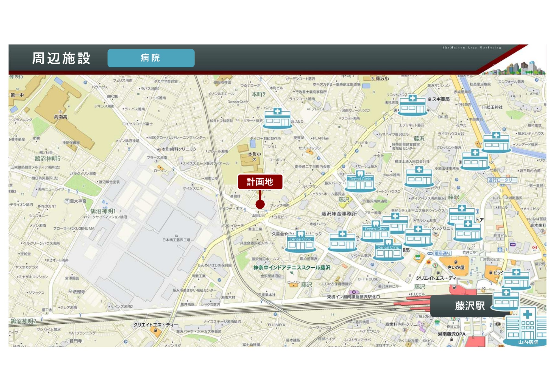Click the 銀座通り street label
This screenshot has height=392, width=555.
point(442,253)
